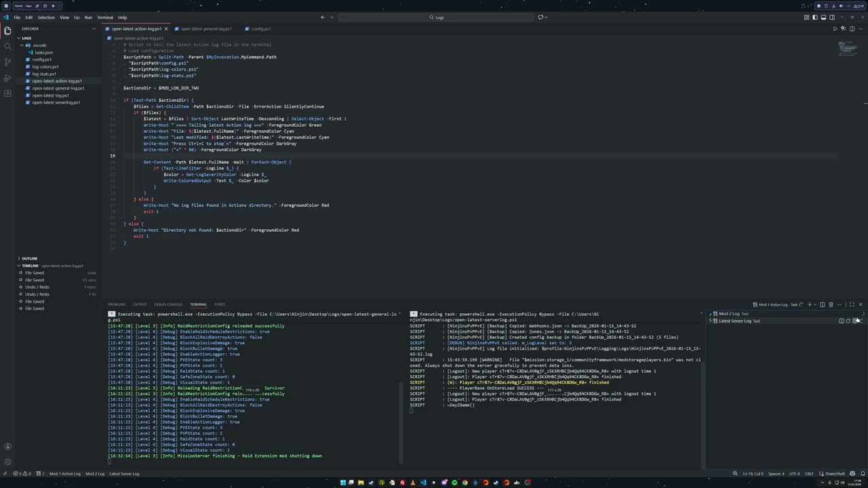
Task: Select Mod 2 Log terminal task
Action: 785,314
